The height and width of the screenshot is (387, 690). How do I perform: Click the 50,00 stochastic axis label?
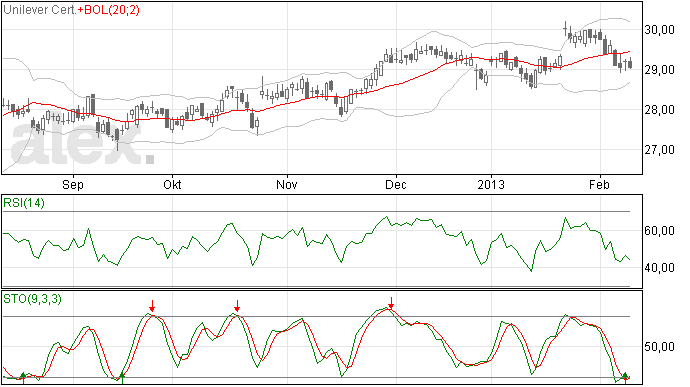(x=659, y=347)
